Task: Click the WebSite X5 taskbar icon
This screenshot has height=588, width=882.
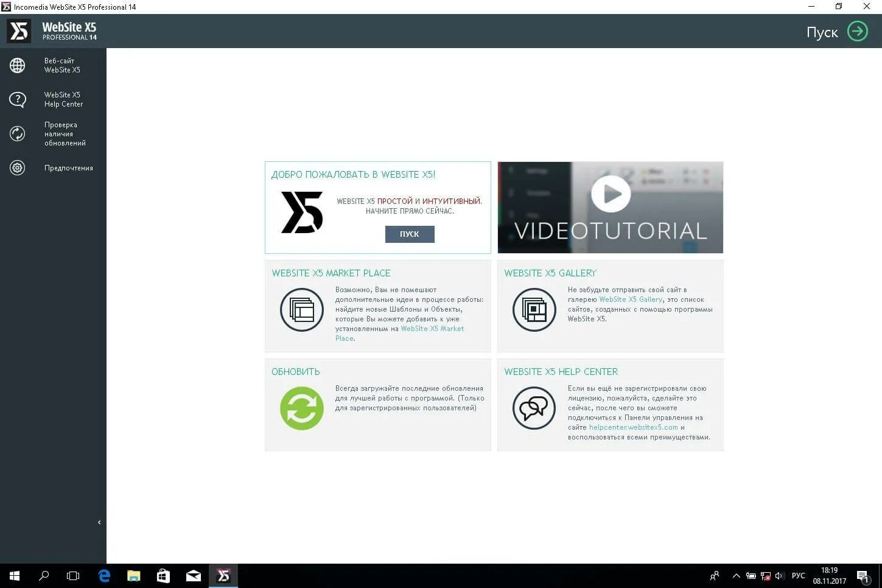Action: click(223, 576)
